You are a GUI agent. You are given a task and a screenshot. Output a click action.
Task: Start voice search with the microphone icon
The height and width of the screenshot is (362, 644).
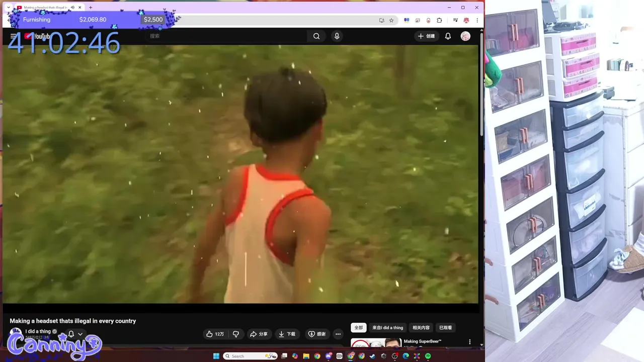tap(337, 36)
